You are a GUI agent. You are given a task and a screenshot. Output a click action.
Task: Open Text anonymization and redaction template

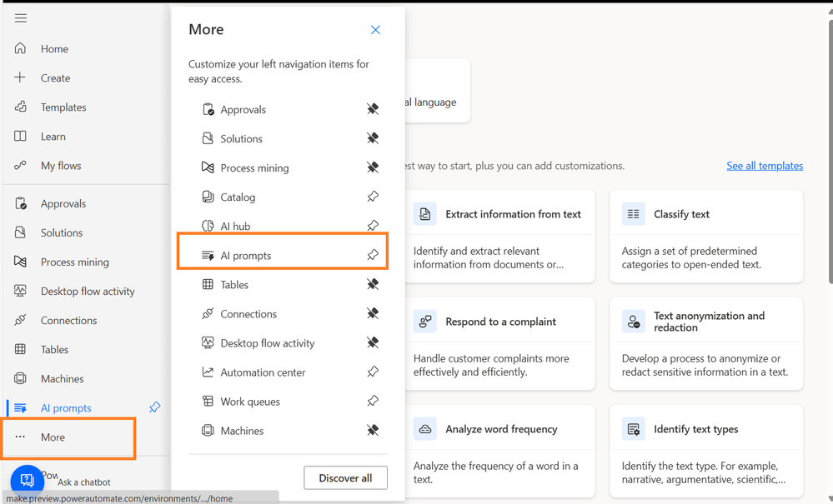tap(706, 344)
